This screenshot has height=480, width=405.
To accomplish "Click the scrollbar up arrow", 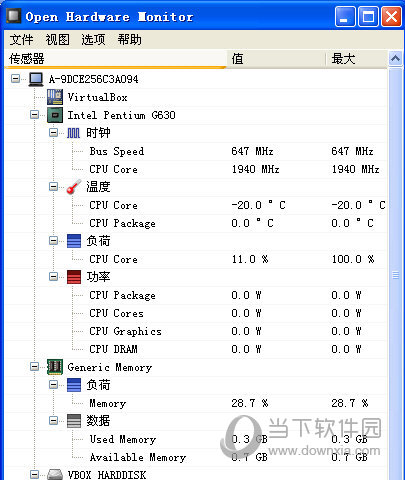I will tap(395, 59).
